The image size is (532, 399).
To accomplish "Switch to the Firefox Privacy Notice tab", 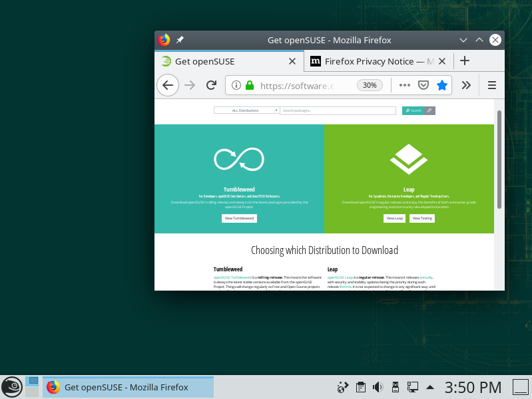I will (x=373, y=61).
